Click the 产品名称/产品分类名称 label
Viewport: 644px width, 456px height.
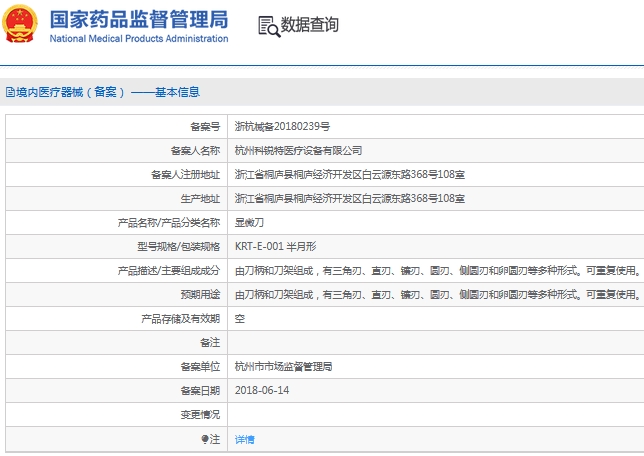tap(169, 223)
